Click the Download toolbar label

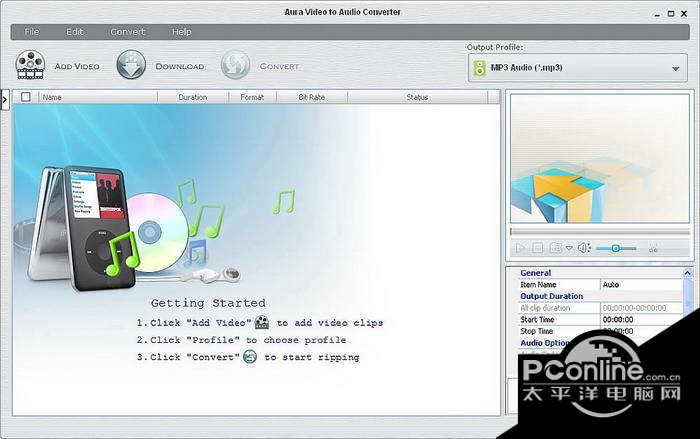tap(179, 66)
